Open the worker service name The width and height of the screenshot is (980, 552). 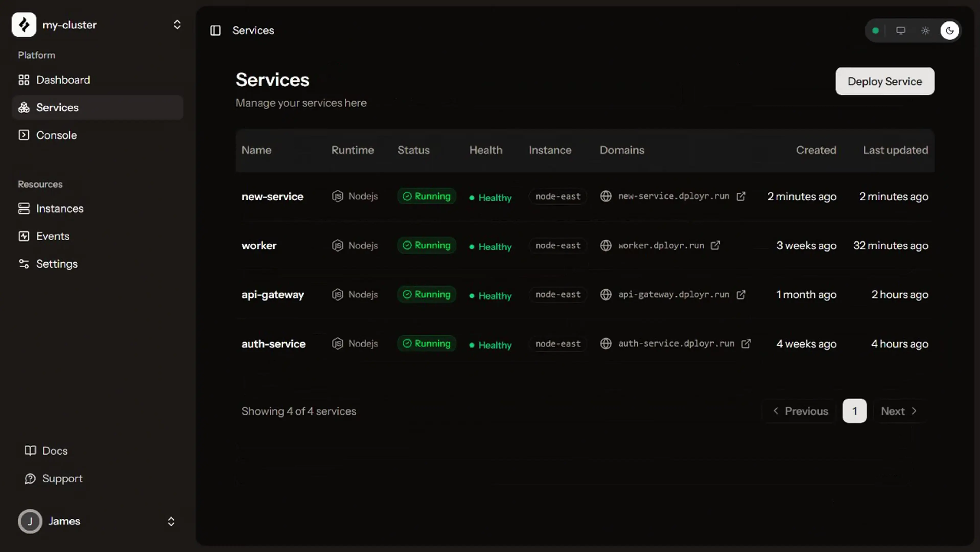pyautogui.click(x=259, y=245)
